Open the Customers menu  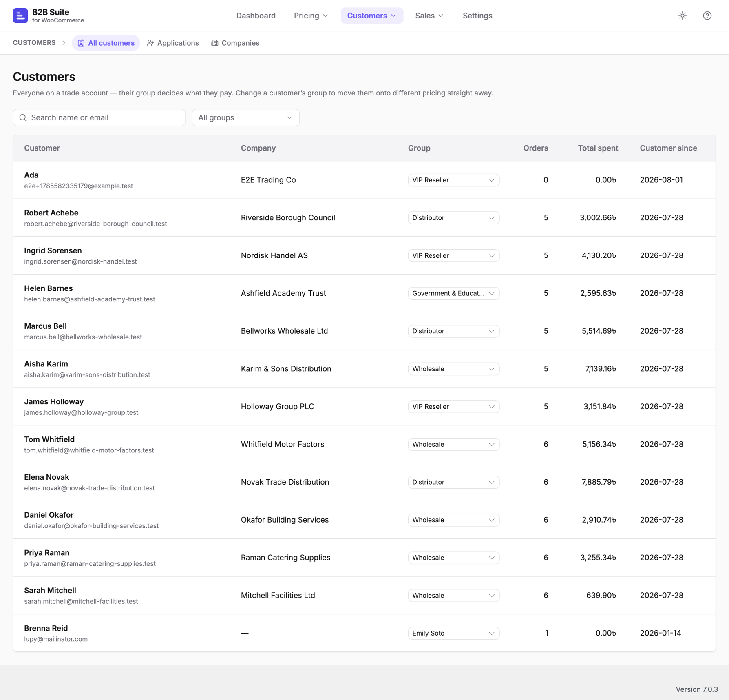(371, 16)
